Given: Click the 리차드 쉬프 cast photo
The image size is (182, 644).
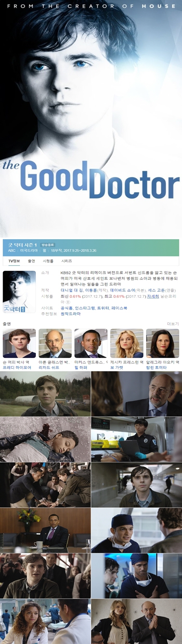Looking at the screenshot, I should [55, 343].
